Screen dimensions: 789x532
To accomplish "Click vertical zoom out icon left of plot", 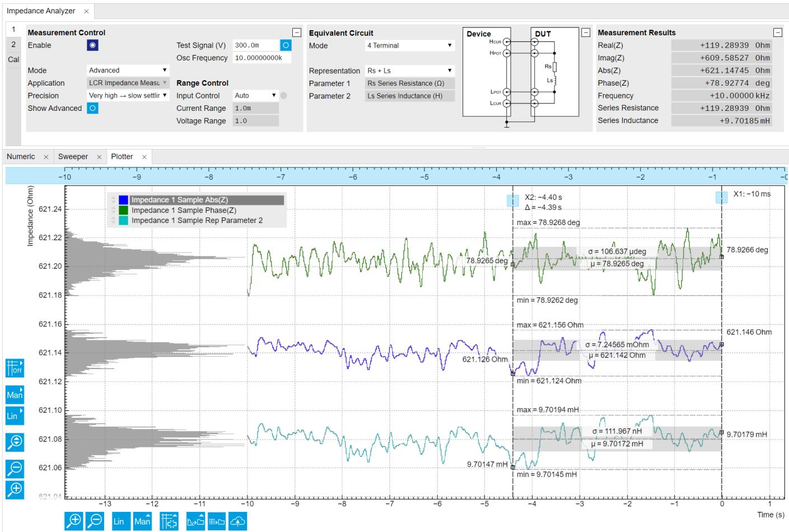I will (x=15, y=469).
